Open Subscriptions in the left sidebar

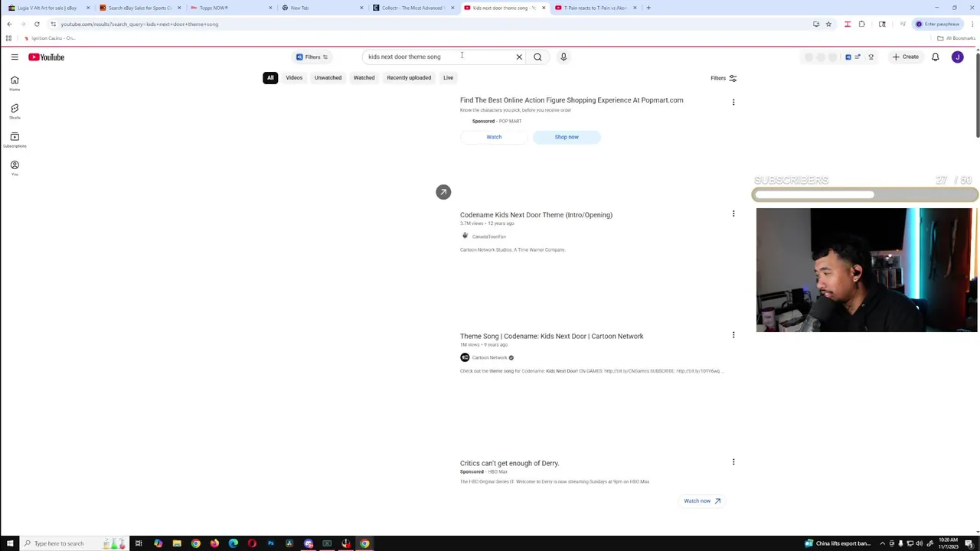click(x=15, y=140)
